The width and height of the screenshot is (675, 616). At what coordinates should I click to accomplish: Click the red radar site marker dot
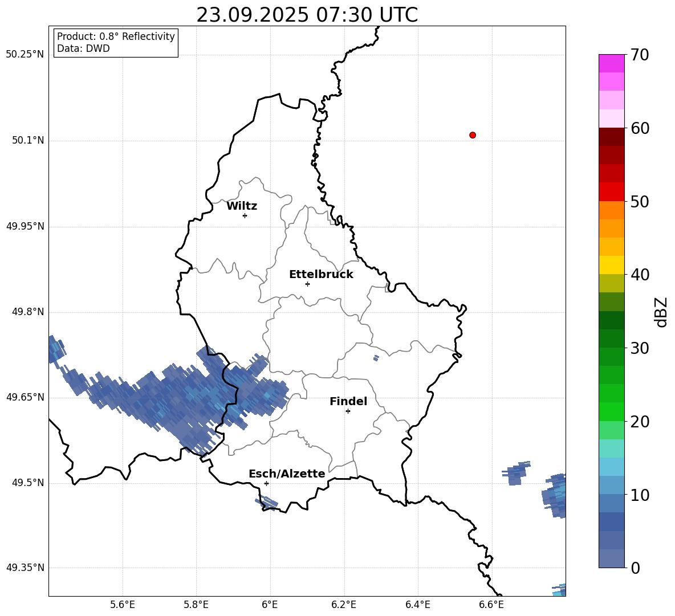point(473,135)
